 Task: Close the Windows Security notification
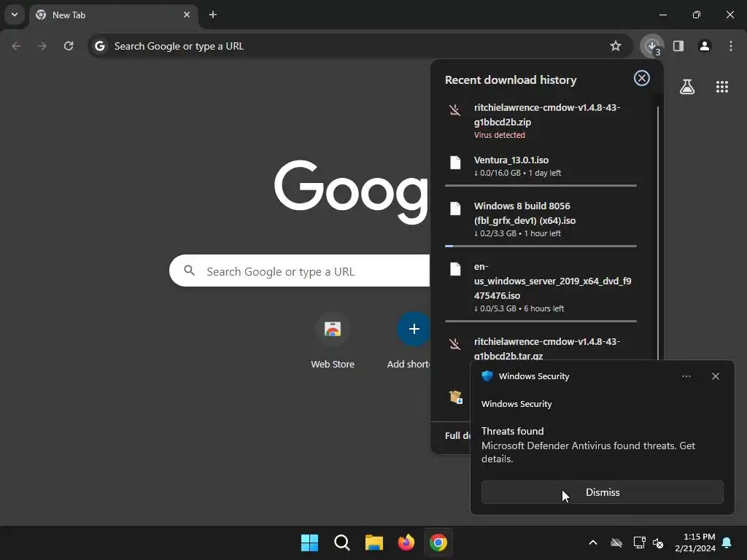coord(716,376)
